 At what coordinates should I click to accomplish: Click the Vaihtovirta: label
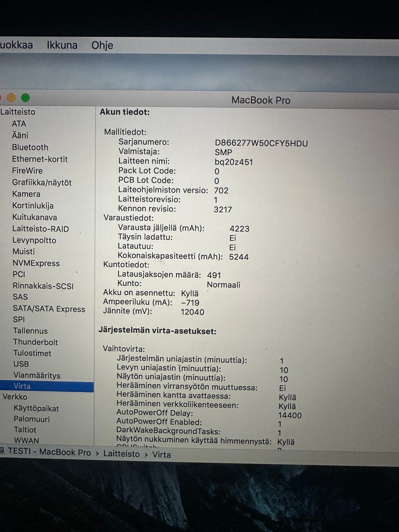[124, 349]
